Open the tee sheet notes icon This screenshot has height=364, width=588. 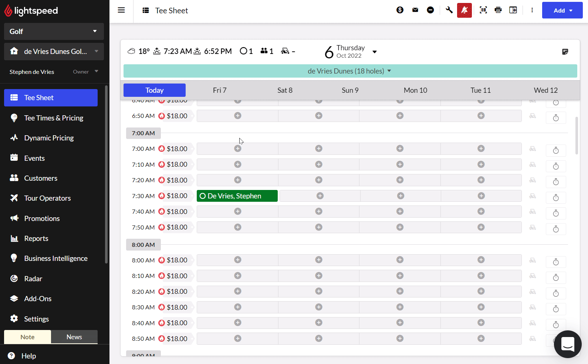coord(565,52)
